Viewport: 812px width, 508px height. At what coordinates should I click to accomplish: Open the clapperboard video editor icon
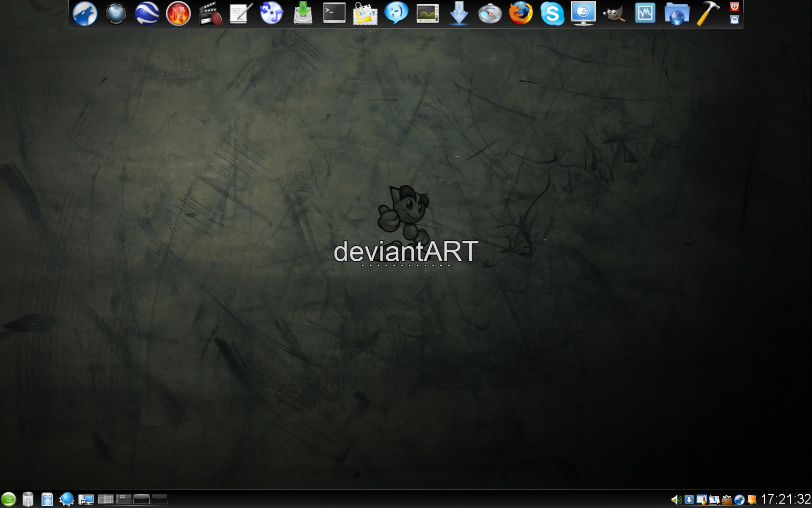(x=210, y=13)
